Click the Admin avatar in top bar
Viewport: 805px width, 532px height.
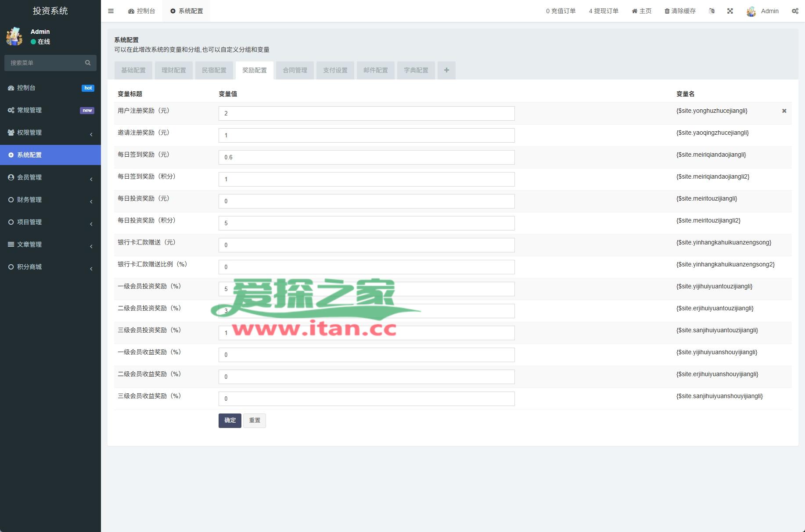pyautogui.click(x=751, y=11)
